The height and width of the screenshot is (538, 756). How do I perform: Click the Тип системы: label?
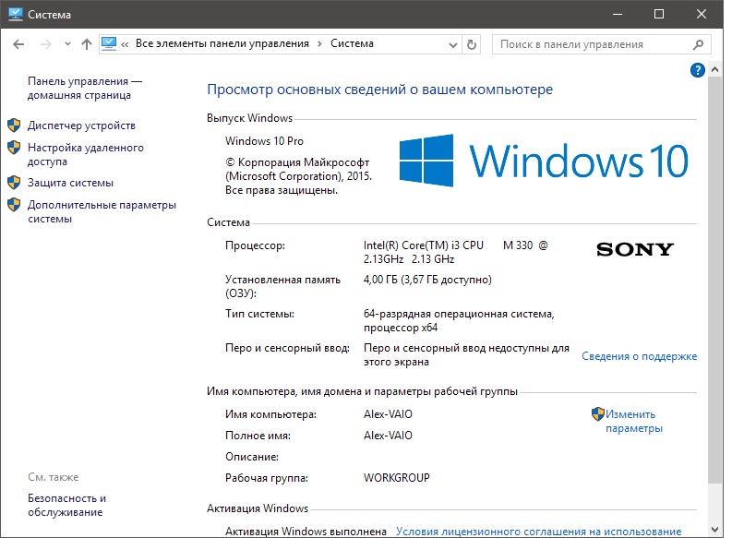(x=260, y=314)
